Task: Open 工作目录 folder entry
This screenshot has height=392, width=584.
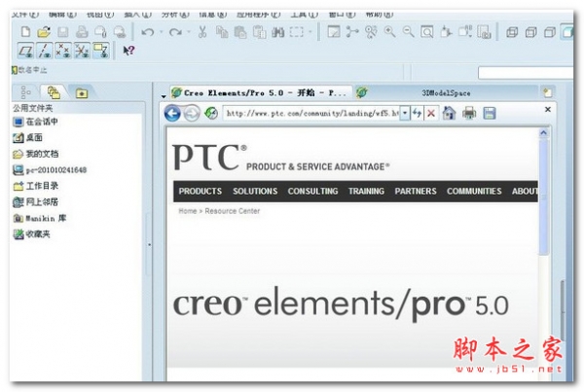Action: (36, 186)
